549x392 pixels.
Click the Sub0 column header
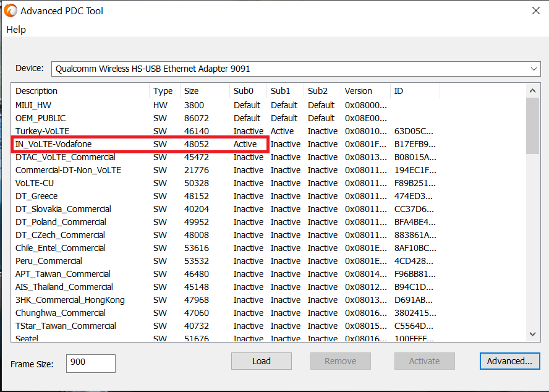point(249,91)
